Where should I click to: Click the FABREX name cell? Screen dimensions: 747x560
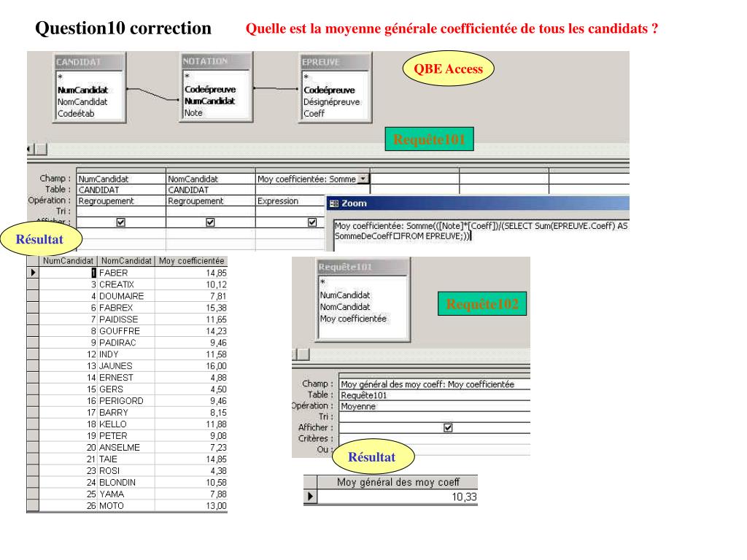point(126,308)
